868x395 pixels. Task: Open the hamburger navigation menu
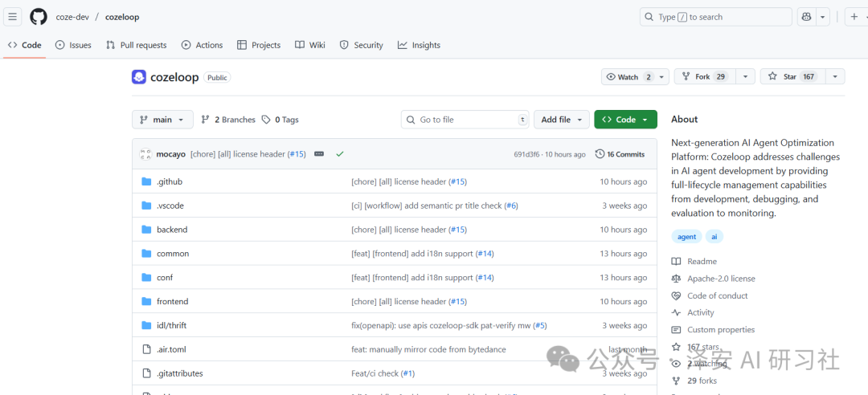coord(13,17)
